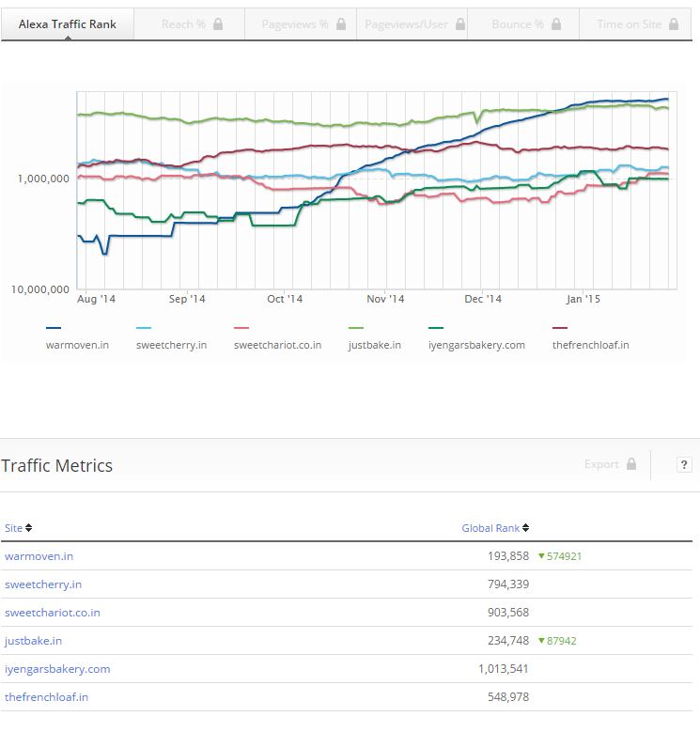Click the global rank value 193,858
This screenshot has width=700, height=732.
(508, 556)
